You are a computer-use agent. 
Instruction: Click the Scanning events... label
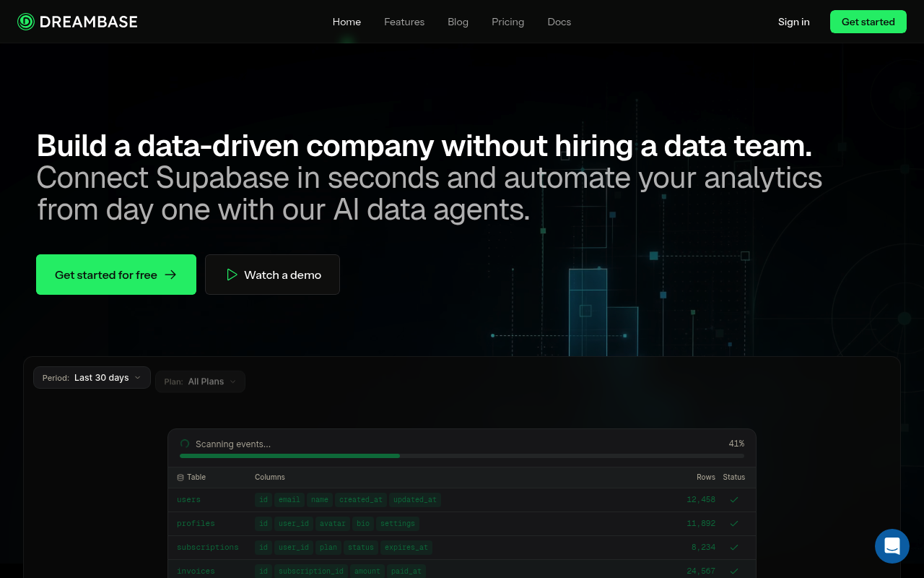(233, 444)
